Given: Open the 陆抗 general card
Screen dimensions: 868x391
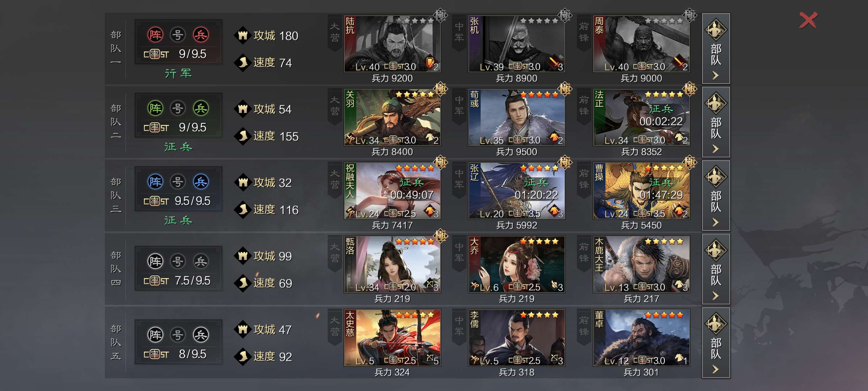Looking at the screenshot, I should [392, 44].
